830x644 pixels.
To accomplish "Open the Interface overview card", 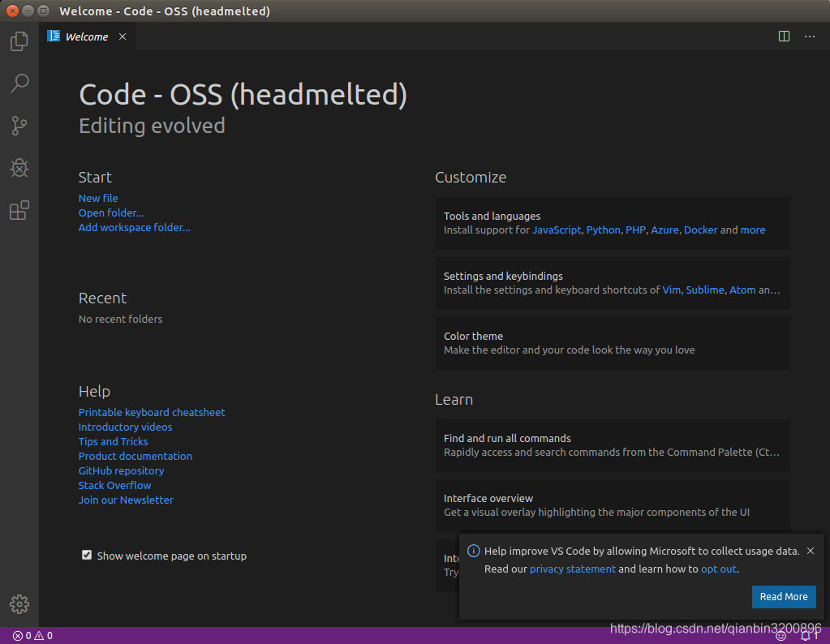I will 613,505.
